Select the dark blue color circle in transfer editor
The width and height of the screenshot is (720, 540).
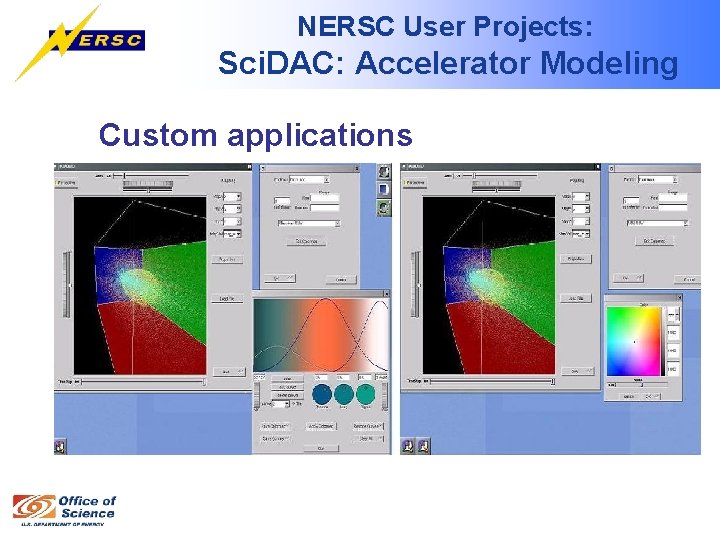pyautogui.click(x=322, y=395)
